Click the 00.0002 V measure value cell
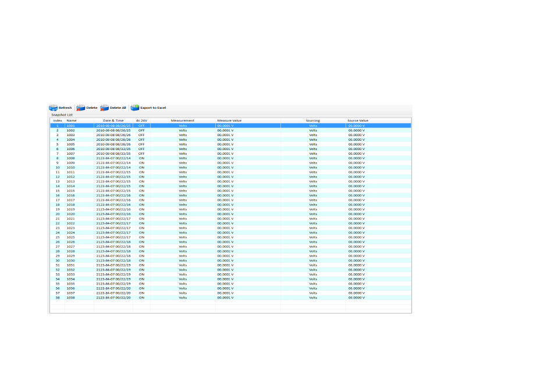555x392 pixels. pos(248,251)
